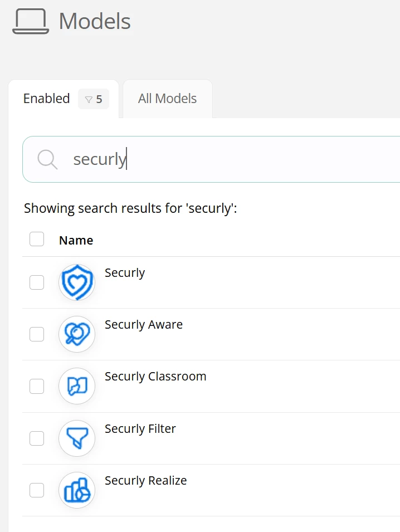Image resolution: width=400 pixels, height=532 pixels.
Task: Click the Name column header
Action: click(x=76, y=241)
